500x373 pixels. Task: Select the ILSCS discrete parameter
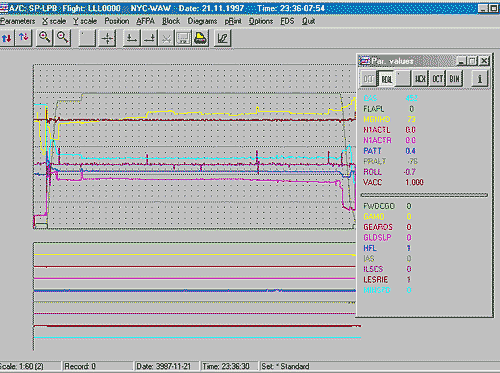pyautogui.click(x=373, y=269)
